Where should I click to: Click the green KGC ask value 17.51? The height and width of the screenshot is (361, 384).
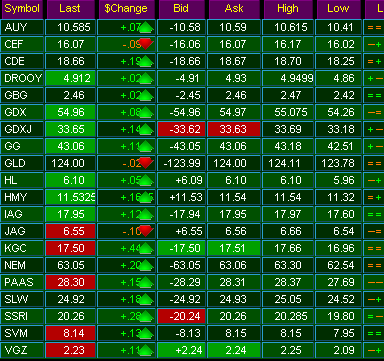[234, 248]
